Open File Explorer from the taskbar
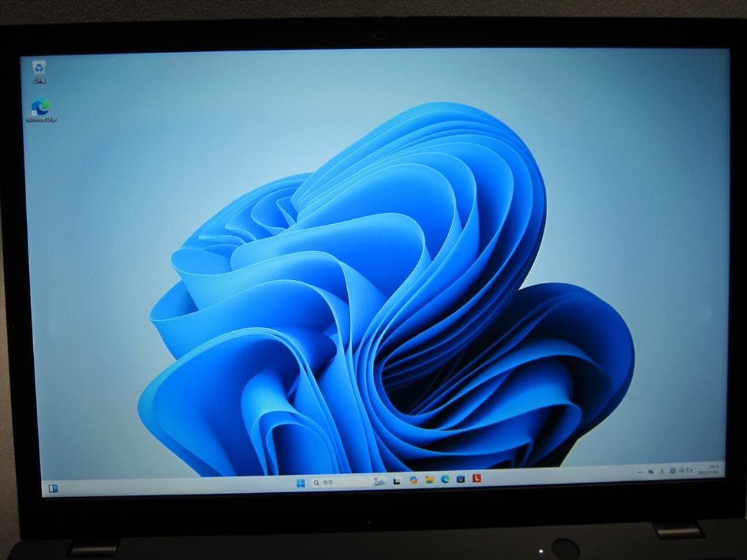Image resolution: width=747 pixels, height=560 pixels. [x=430, y=479]
